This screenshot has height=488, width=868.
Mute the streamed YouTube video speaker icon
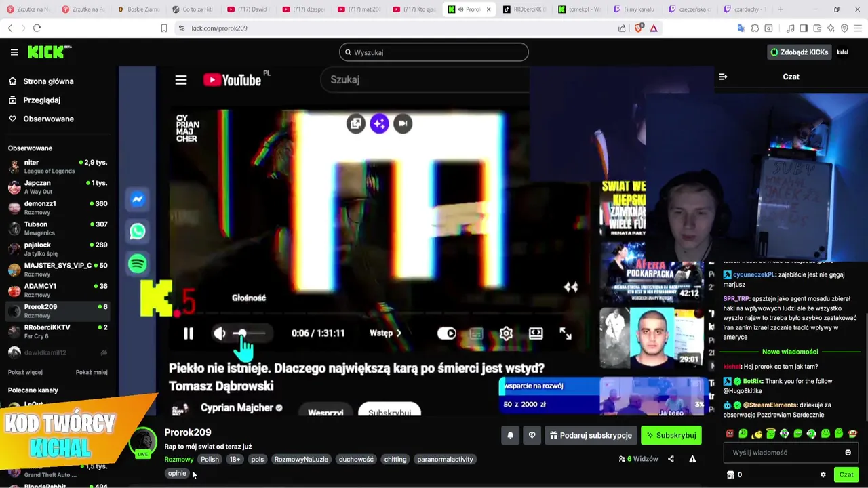(x=220, y=333)
